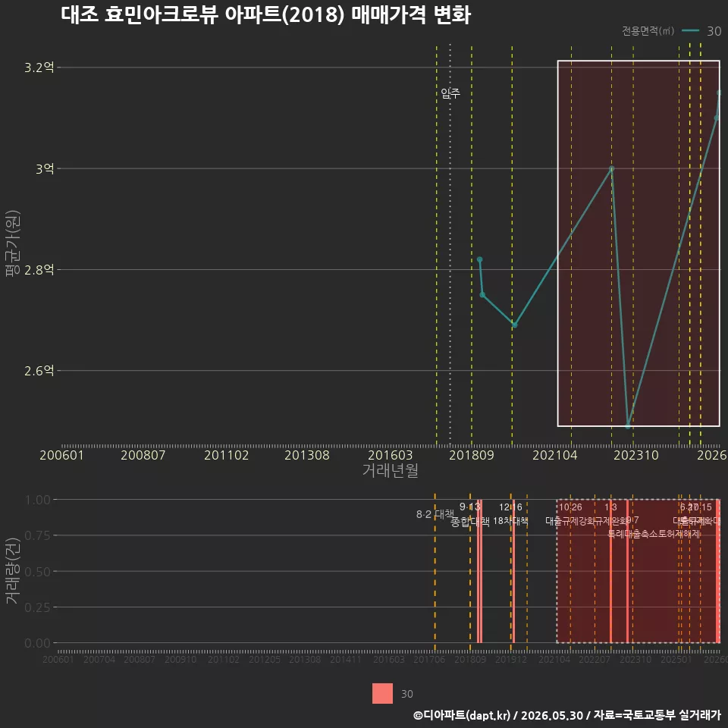Click the 201102 label on price chart axis

click(x=226, y=455)
